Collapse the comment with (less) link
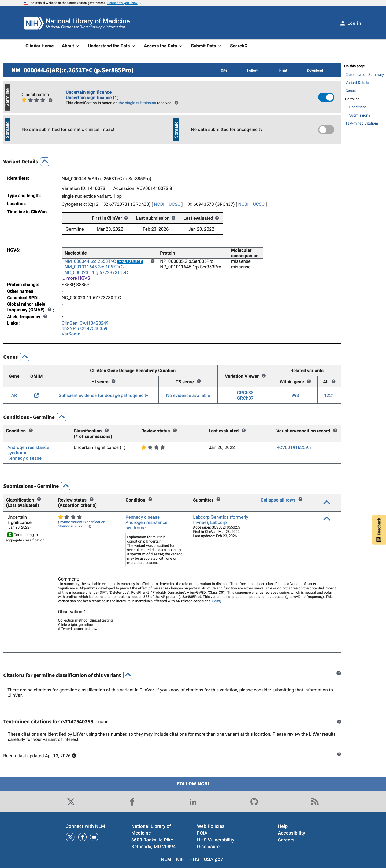 pyautogui.click(x=216, y=601)
